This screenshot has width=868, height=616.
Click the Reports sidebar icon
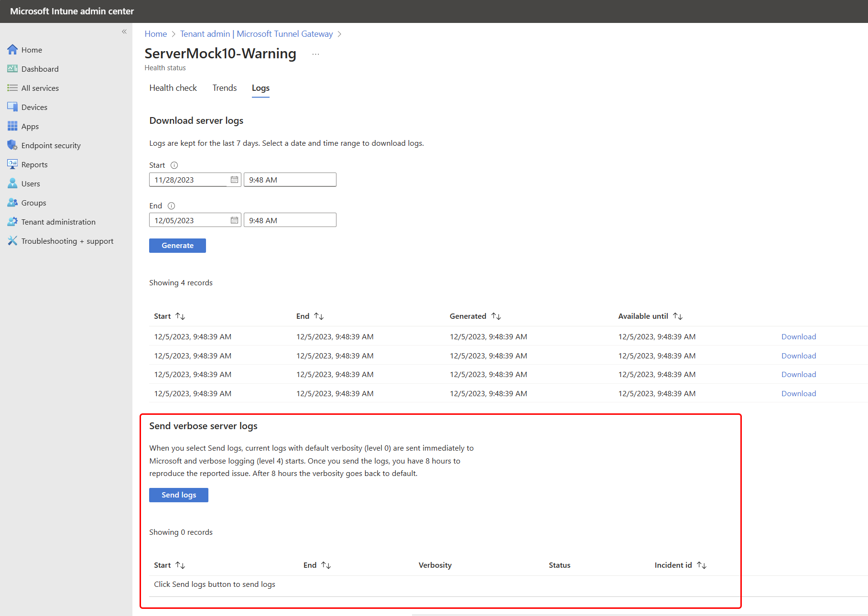(x=12, y=164)
